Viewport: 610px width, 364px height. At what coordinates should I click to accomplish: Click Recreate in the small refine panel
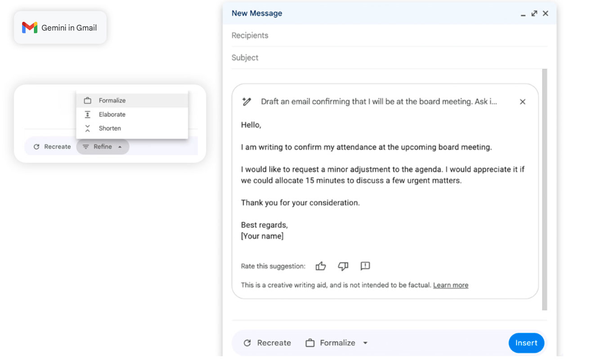click(x=52, y=147)
